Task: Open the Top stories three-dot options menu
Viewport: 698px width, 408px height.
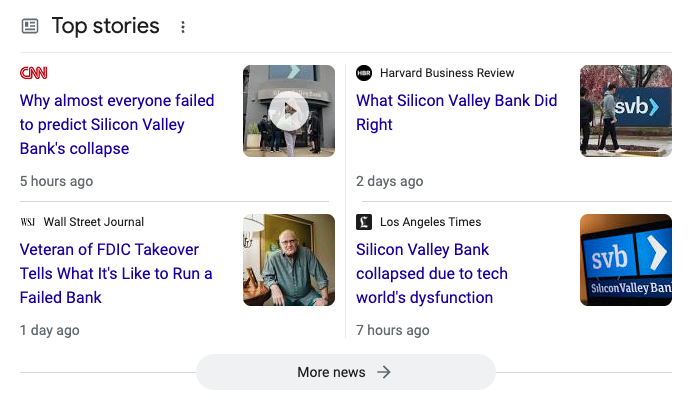Action: pyautogui.click(x=183, y=27)
